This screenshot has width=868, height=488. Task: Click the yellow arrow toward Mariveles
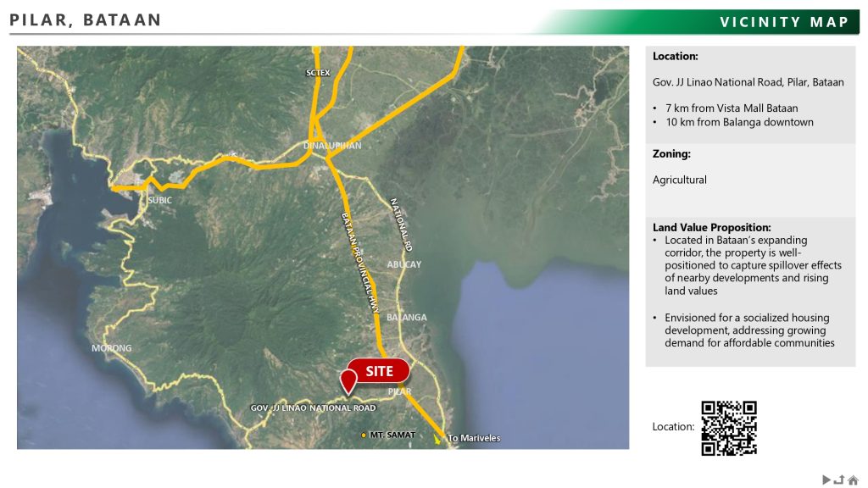point(437,439)
